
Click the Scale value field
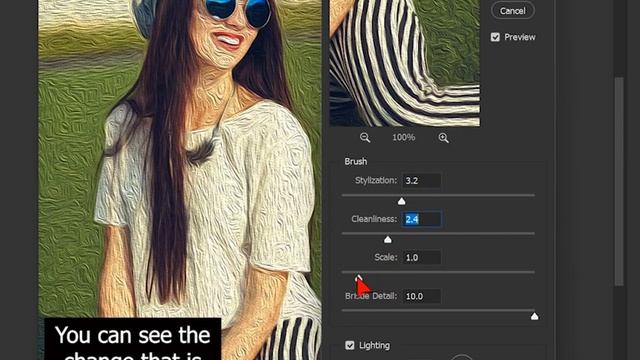point(421,258)
